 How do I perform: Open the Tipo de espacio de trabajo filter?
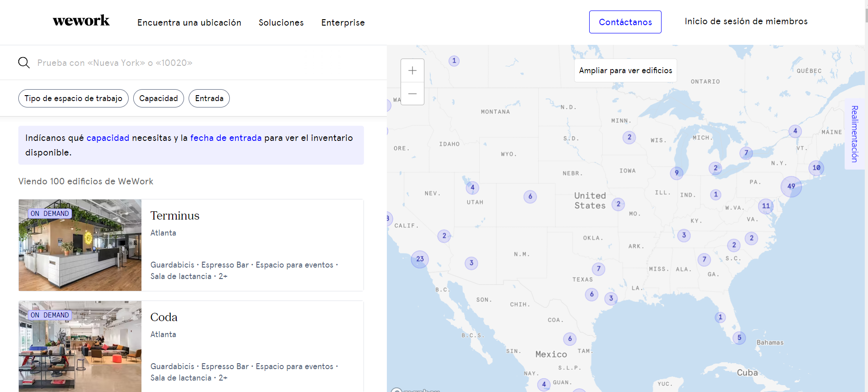[x=73, y=98]
